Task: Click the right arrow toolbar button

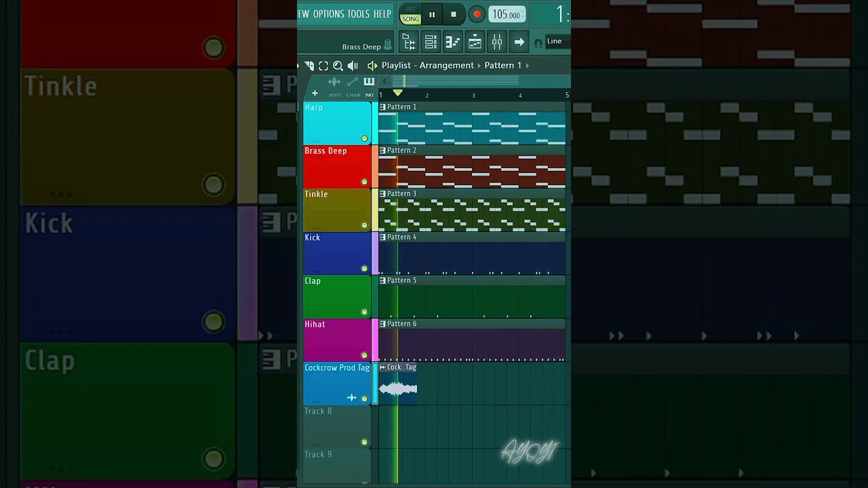Action: click(x=519, y=42)
